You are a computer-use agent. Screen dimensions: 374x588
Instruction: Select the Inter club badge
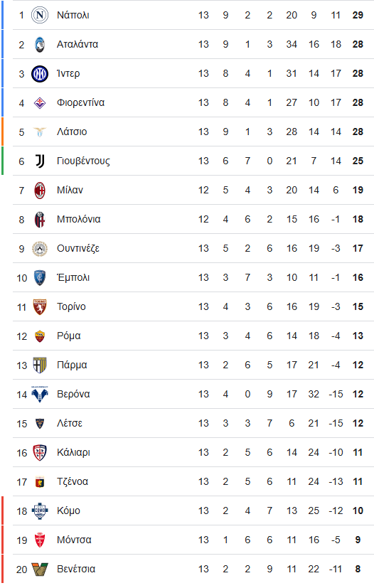click(x=39, y=73)
